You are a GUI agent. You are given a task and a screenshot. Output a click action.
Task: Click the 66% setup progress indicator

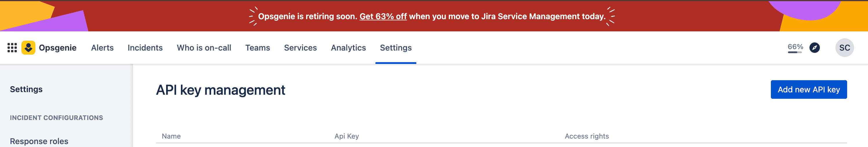tap(795, 48)
